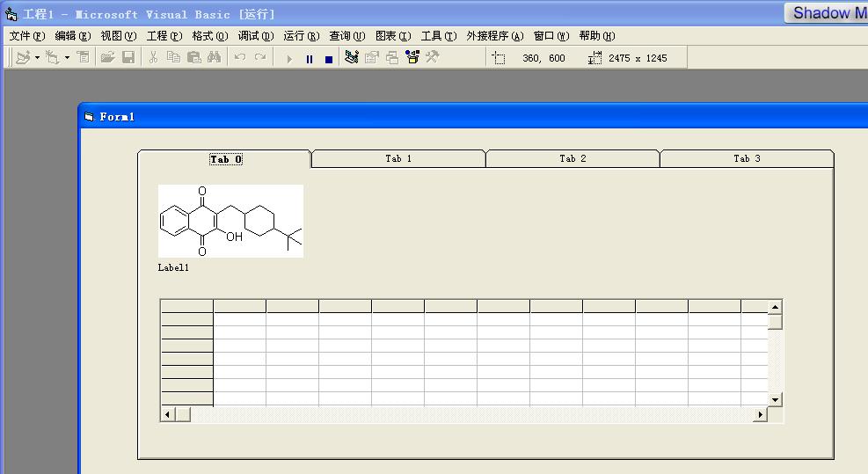Viewport: 868px width, 474px height.
Task: Click the Form1 window icon
Action: [89, 116]
